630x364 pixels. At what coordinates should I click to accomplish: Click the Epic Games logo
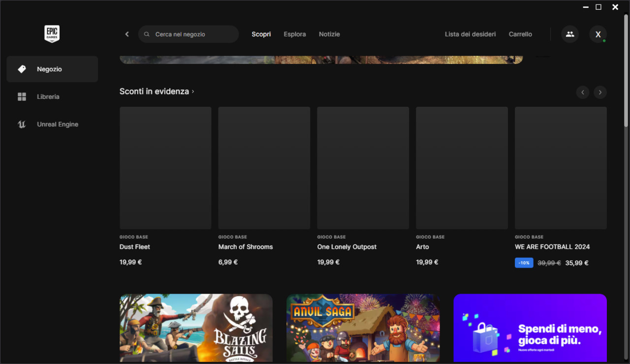[x=52, y=34]
